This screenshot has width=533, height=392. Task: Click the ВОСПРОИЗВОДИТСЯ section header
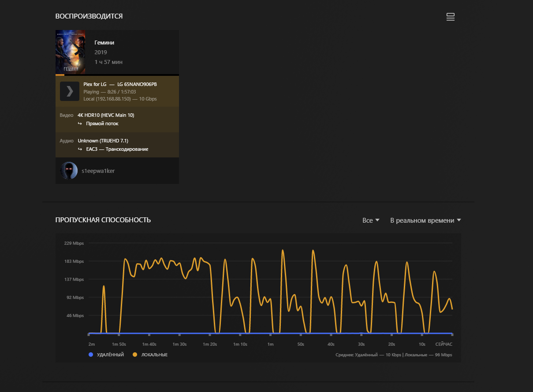coord(89,16)
